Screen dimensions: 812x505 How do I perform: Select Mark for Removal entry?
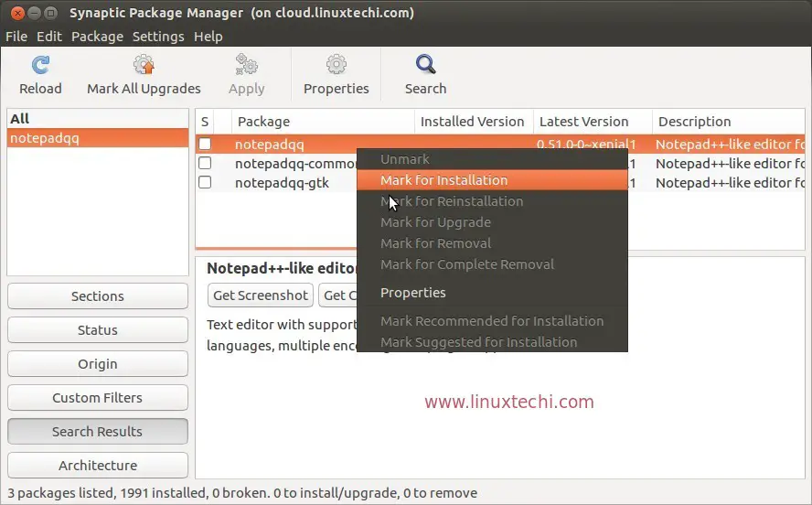[x=492, y=243]
